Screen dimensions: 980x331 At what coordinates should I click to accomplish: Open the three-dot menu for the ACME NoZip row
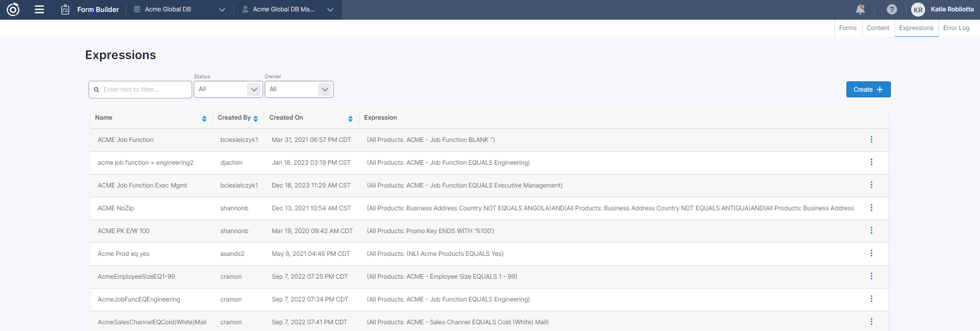click(871, 208)
